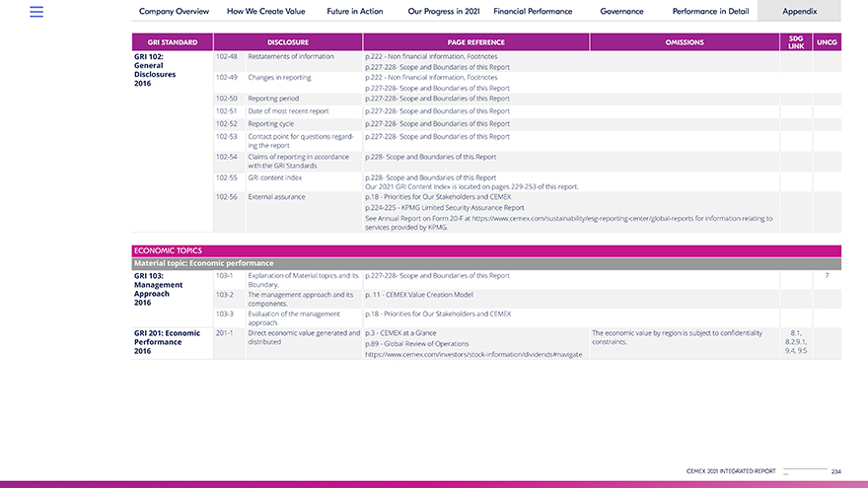This screenshot has height=488, width=868.
Task: Open How We Create Value section
Action: [265, 12]
